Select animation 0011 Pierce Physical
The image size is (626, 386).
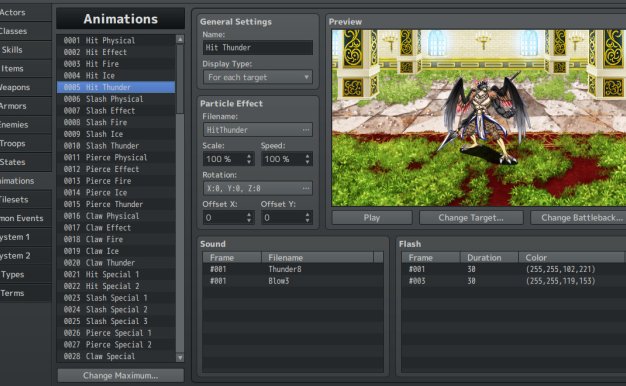click(116, 158)
